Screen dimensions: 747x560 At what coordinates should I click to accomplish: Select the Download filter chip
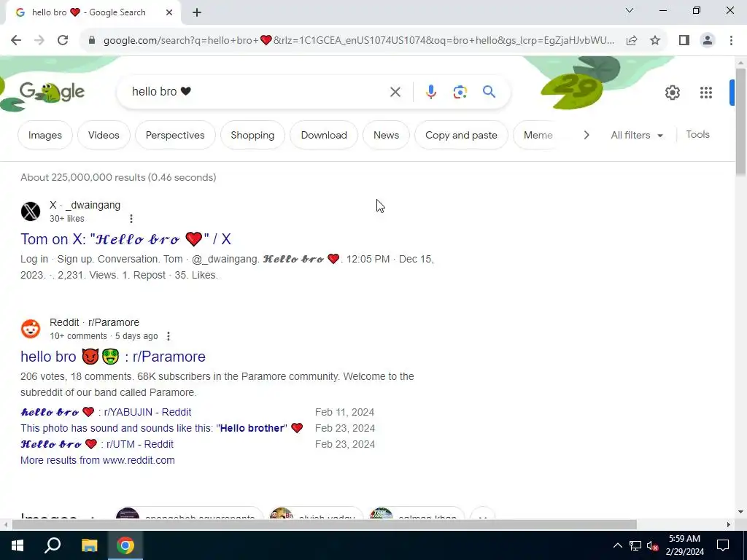[x=324, y=135]
